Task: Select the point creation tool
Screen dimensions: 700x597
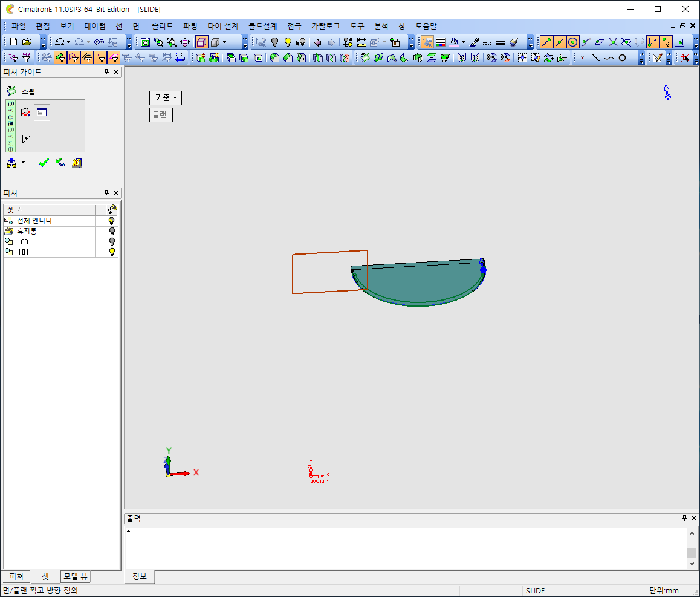Action: (582, 57)
